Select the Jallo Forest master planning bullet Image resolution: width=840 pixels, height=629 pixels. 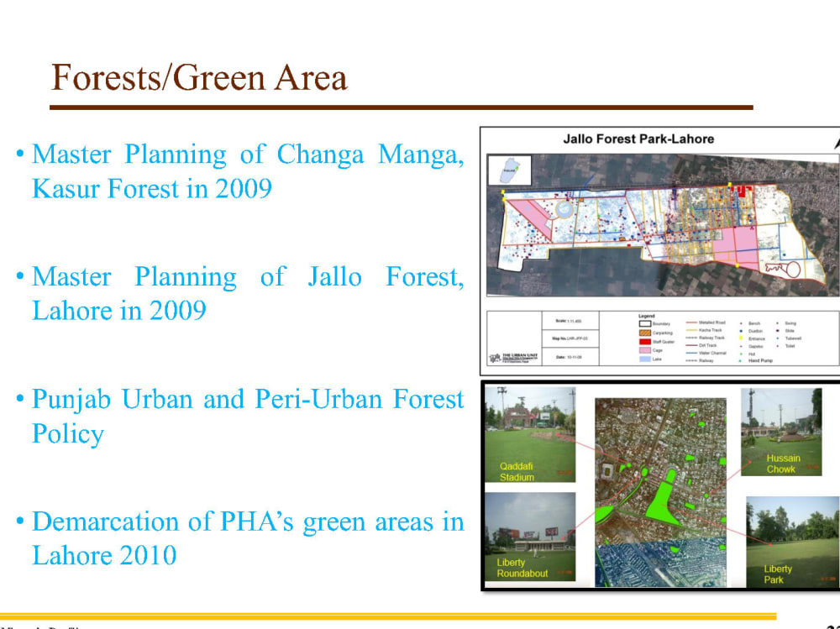pos(240,294)
